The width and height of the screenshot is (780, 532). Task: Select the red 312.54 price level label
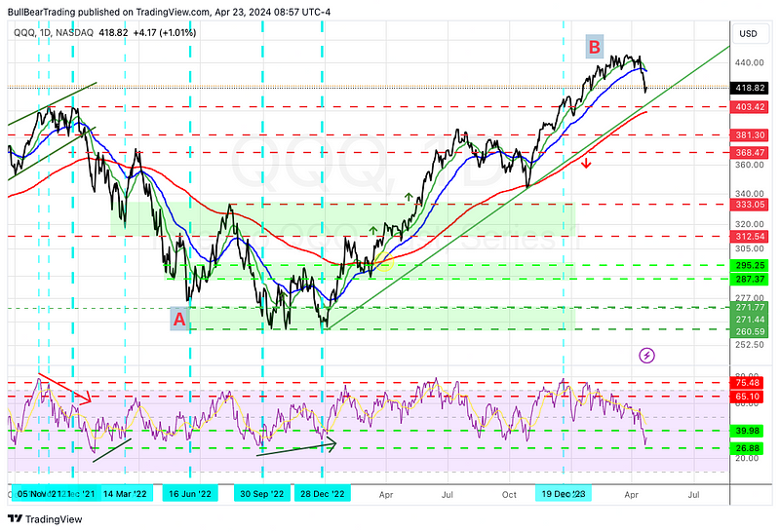tap(750, 236)
